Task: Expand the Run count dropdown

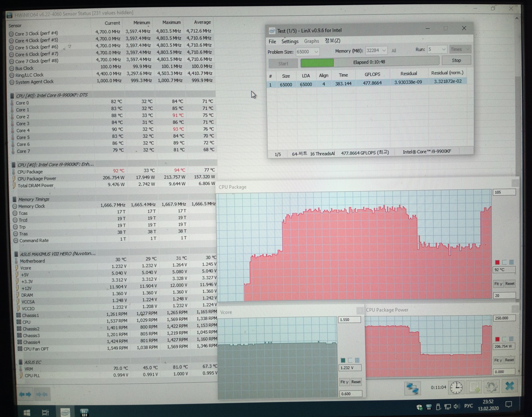Action: tap(443, 49)
